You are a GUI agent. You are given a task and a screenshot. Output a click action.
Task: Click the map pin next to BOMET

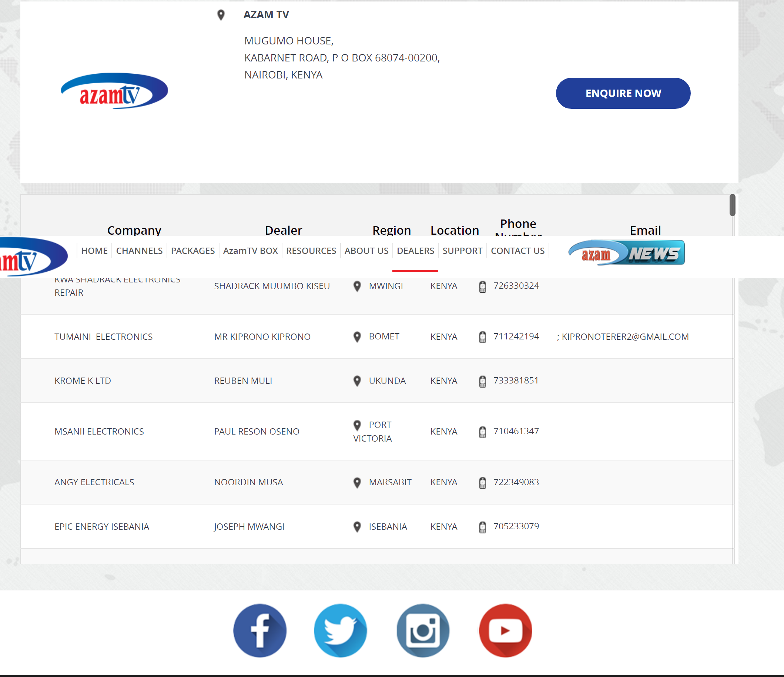[357, 337]
